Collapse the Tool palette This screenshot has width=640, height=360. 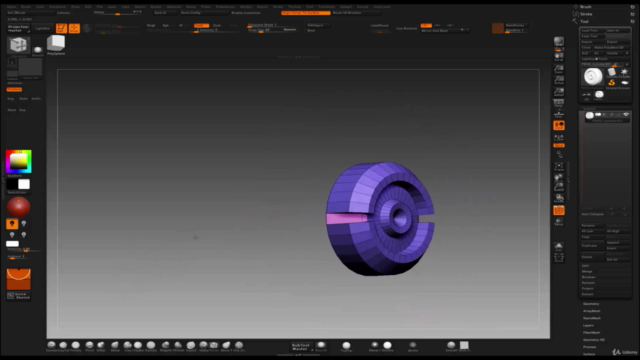point(584,21)
